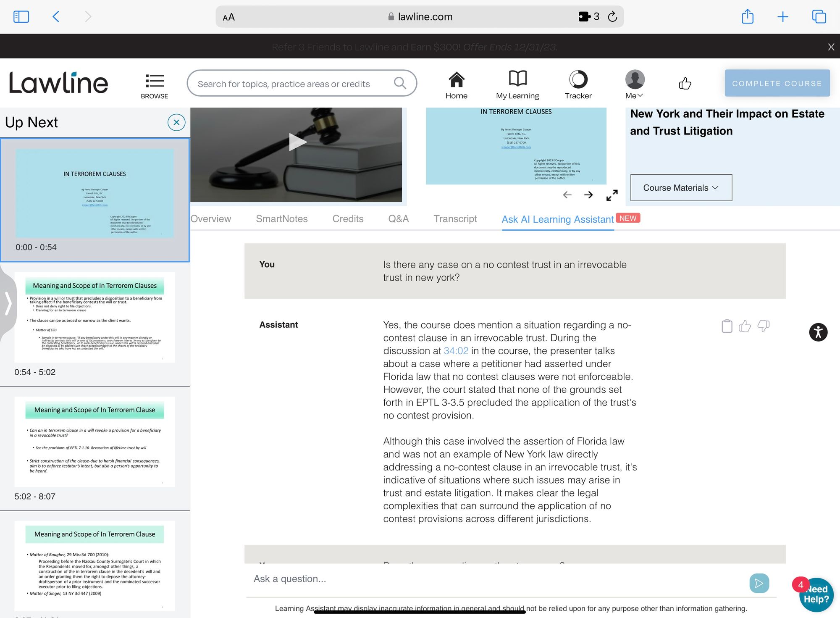
Task: Expand the Course Materials dropdown
Action: 681,188
